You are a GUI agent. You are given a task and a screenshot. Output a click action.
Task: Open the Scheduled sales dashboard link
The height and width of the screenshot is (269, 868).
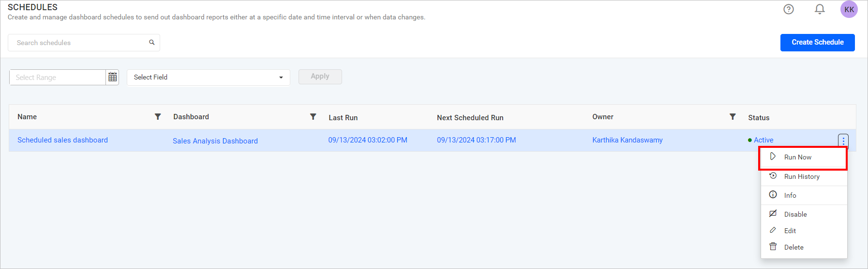point(62,140)
